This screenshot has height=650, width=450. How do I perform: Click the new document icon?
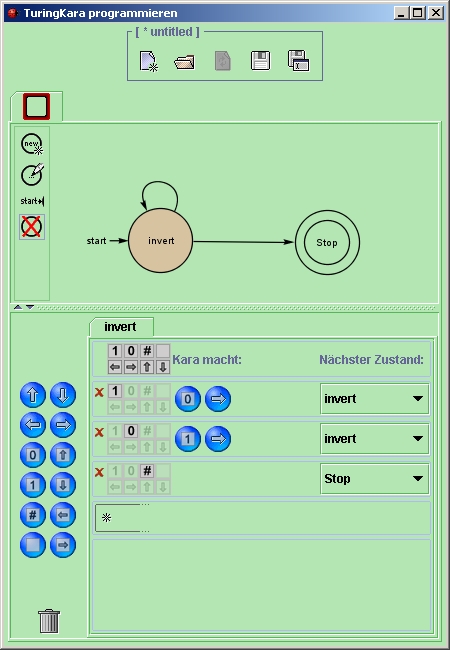click(149, 61)
